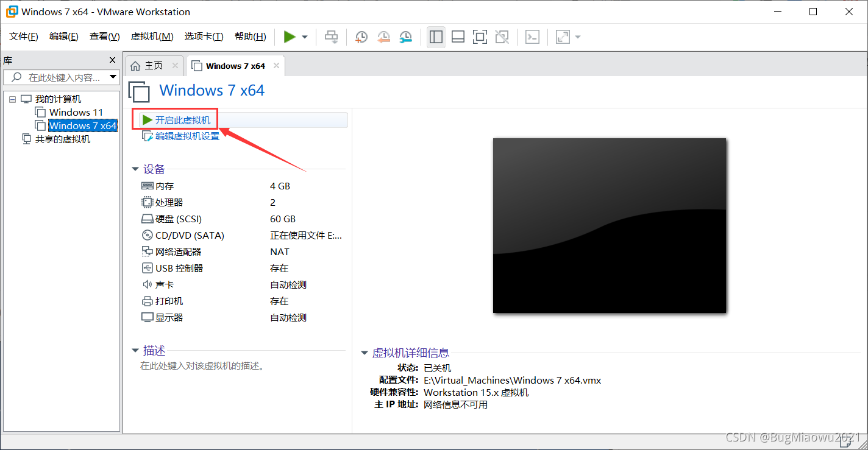Revert to snapshot using orange arrow icon
This screenshot has height=450, width=868.
(x=383, y=37)
